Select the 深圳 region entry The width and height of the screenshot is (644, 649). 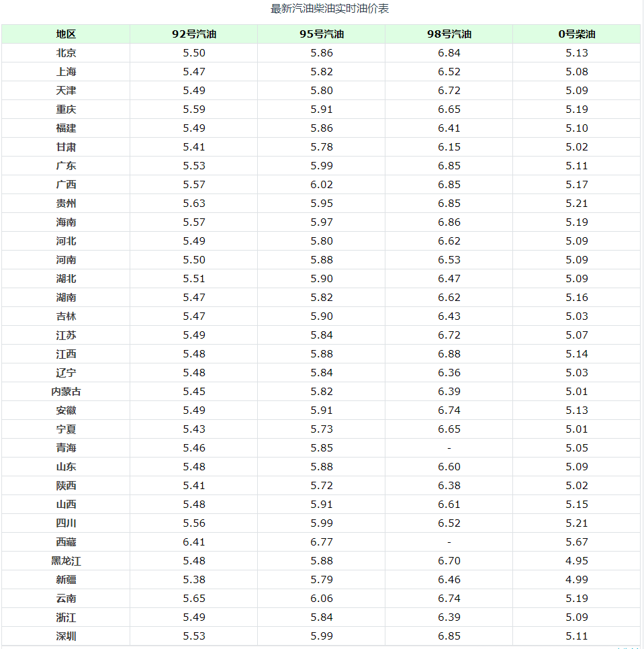(66, 636)
